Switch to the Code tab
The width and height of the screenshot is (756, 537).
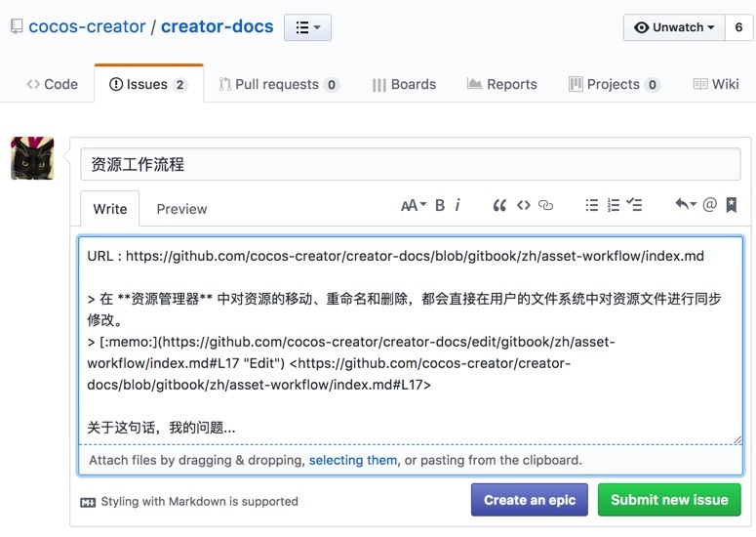pyautogui.click(x=52, y=84)
